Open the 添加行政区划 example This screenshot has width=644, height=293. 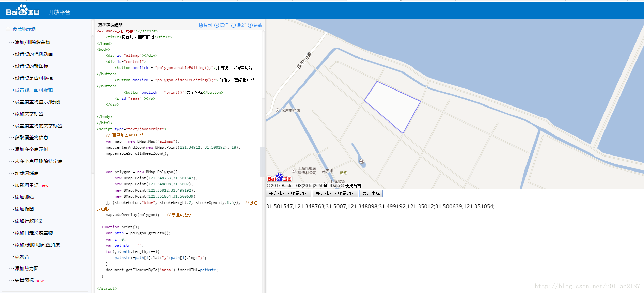pyautogui.click(x=29, y=221)
